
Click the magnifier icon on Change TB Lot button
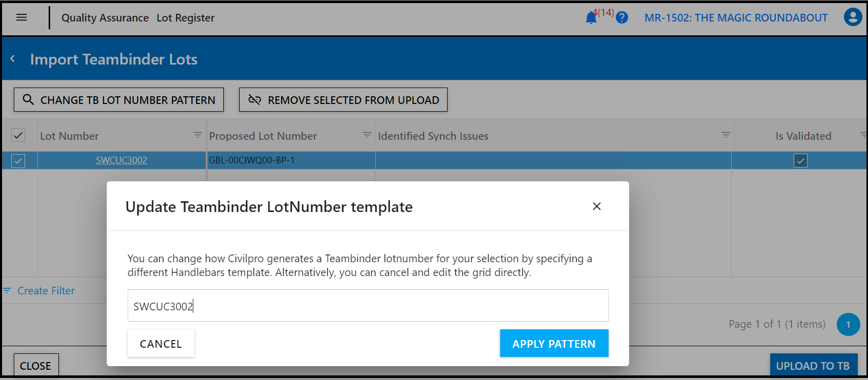(x=29, y=99)
